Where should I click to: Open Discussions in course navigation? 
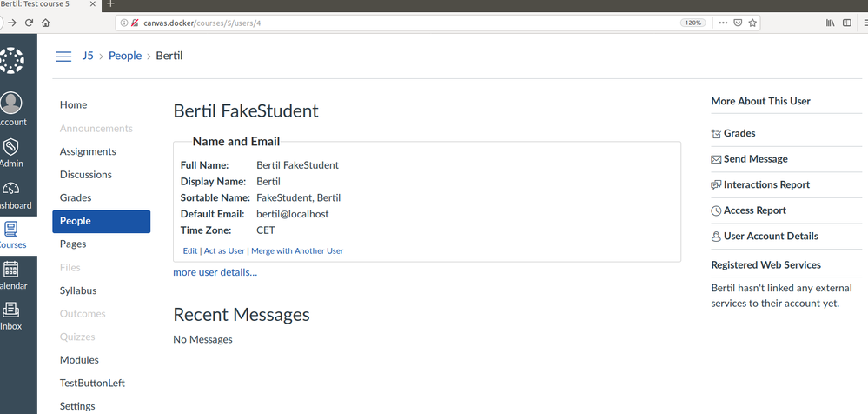[86, 175]
